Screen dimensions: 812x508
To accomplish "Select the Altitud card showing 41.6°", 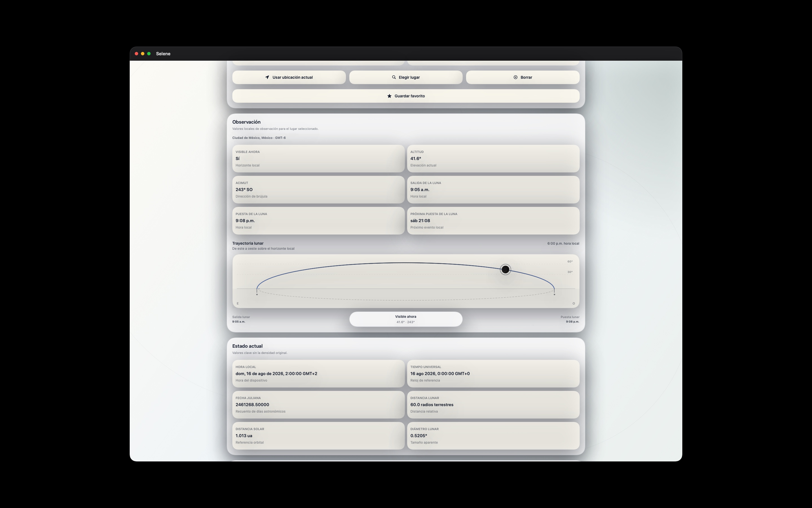I will pos(493,159).
